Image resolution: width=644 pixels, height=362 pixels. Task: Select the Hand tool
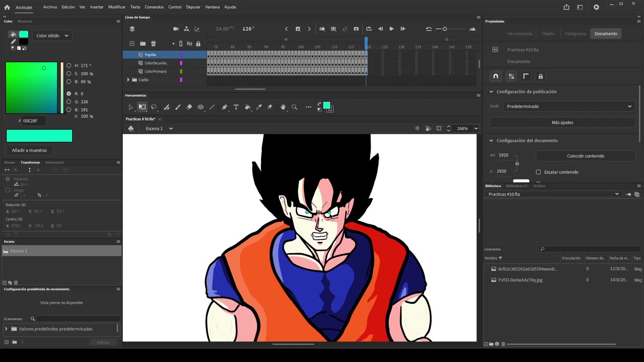pos(283,107)
